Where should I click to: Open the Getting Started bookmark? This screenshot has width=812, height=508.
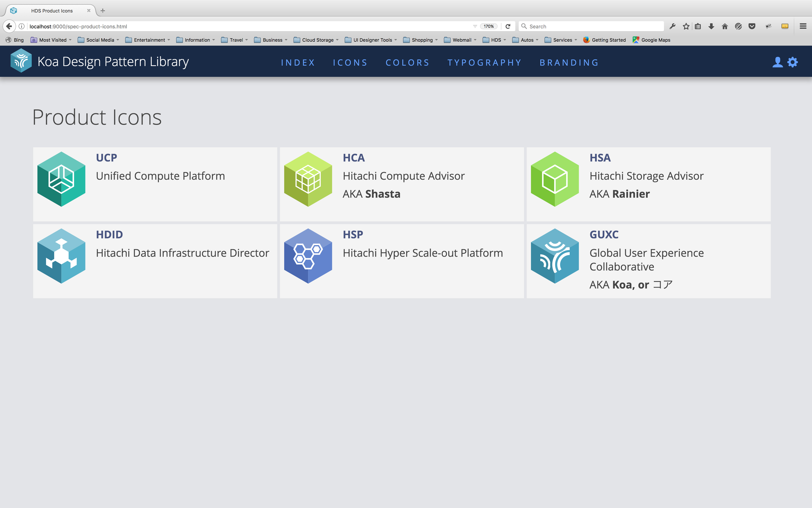(605, 40)
